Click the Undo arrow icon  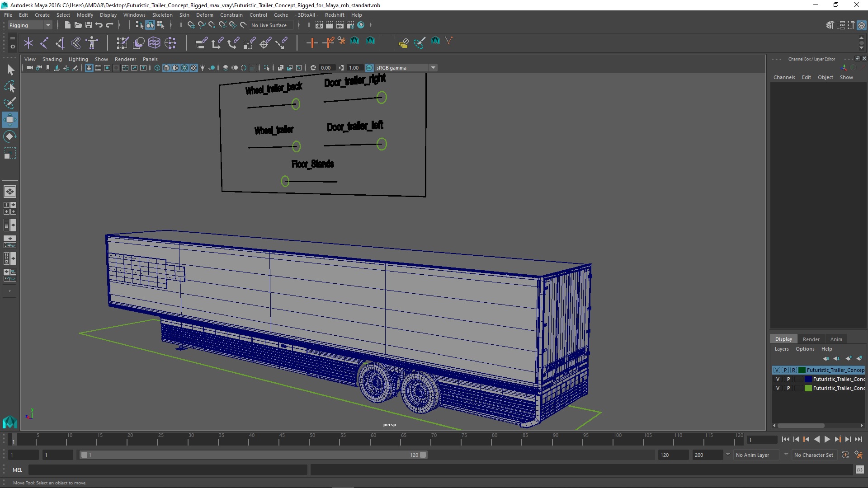tap(99, 25)
